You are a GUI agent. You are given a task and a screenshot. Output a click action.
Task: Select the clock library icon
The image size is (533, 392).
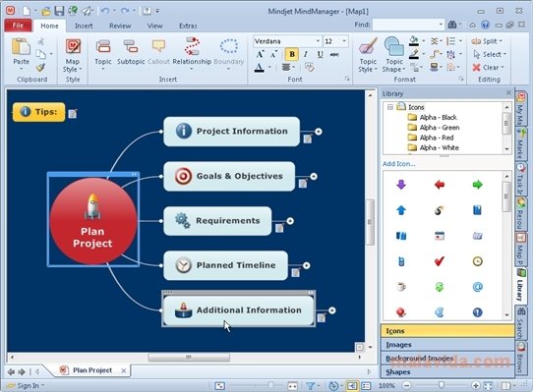point(477,261)
